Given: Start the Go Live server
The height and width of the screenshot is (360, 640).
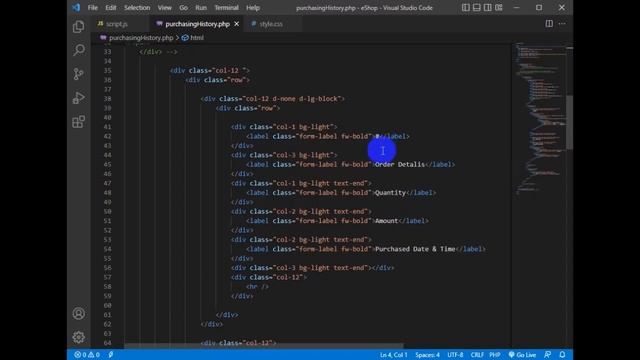Looking at the screenshot, I should click(522, 355).
